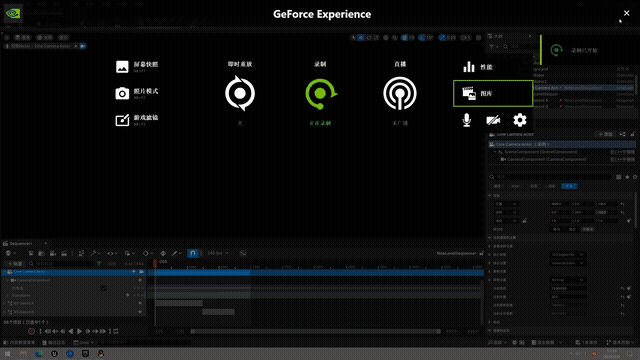Open the Gallery (图库) entry
This screenshot has height=360, width=640.
pyautogui.click(x=493, y=93)
